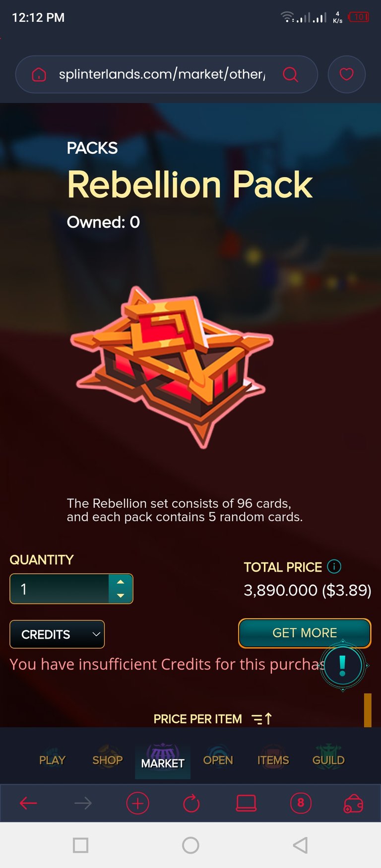
Task: Reload the page with refresh icon
Action: coord(191,803)
